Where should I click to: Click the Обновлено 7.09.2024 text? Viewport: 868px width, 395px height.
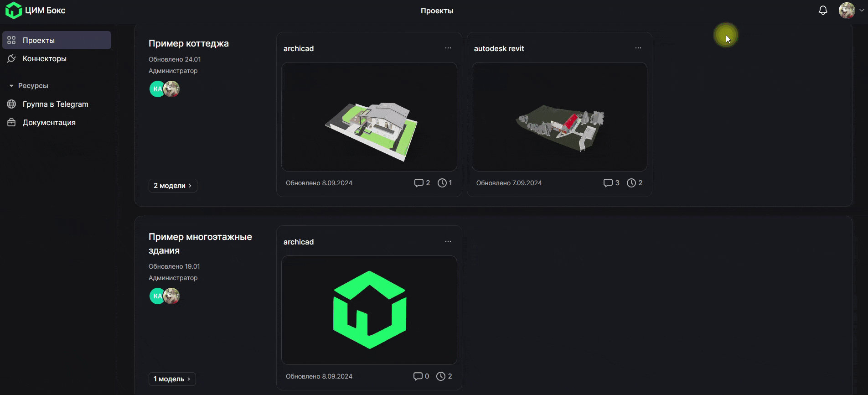(x=509, y=183)
